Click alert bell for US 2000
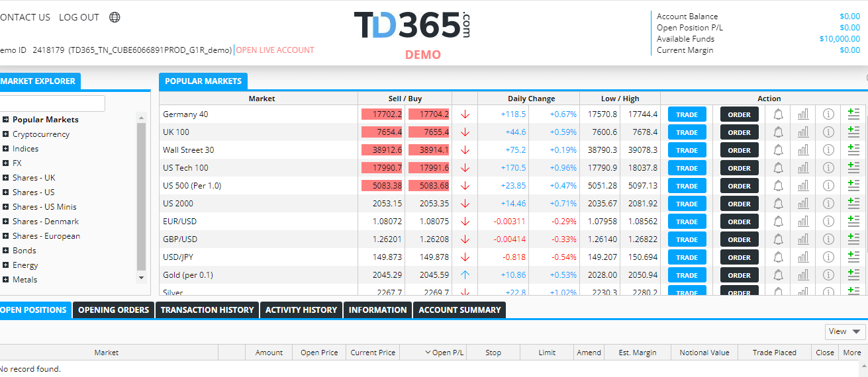The image size is (868, 377). point(778,204)
